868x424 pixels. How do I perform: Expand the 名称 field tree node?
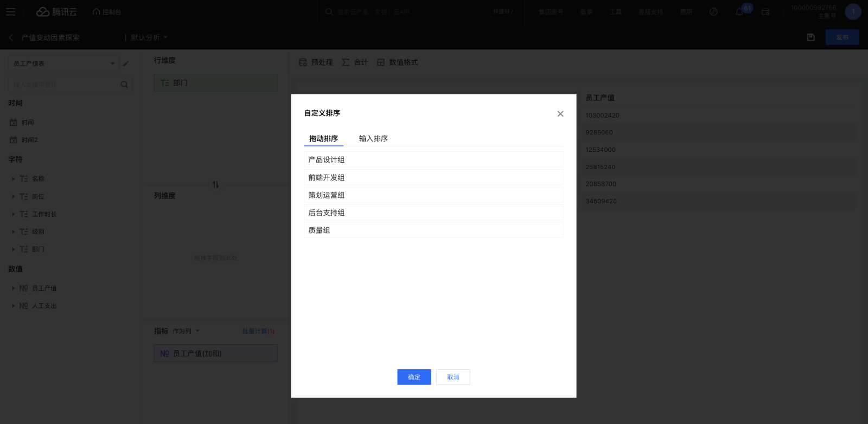(14, 179)
